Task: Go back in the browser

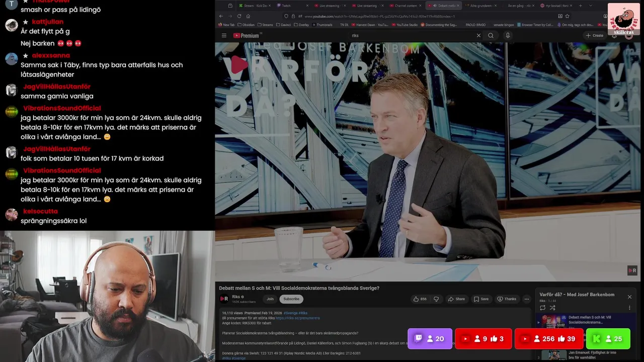Action: [x=221, y=16]
